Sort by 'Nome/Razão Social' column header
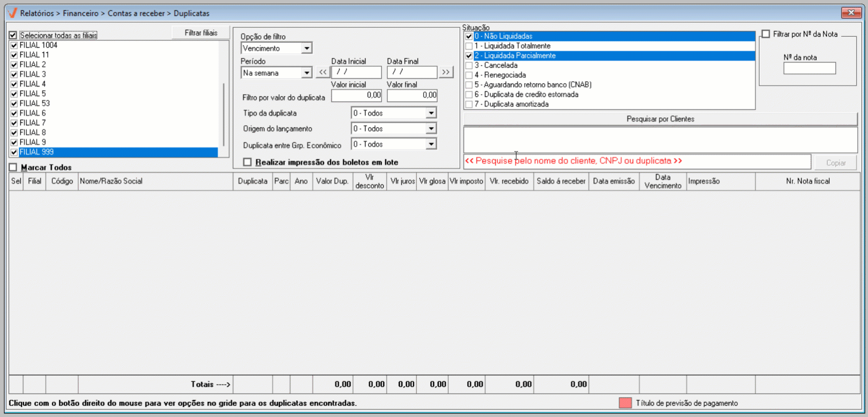Screen dimensions: 868x417 coord(155,182)
